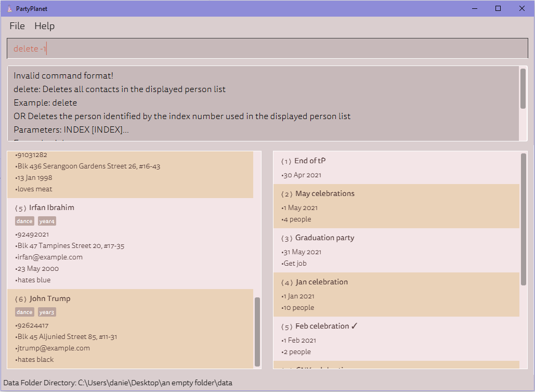Maximize the PartyPlanet window
Viewport: 535px width, 392px height.
click(498, 8)
